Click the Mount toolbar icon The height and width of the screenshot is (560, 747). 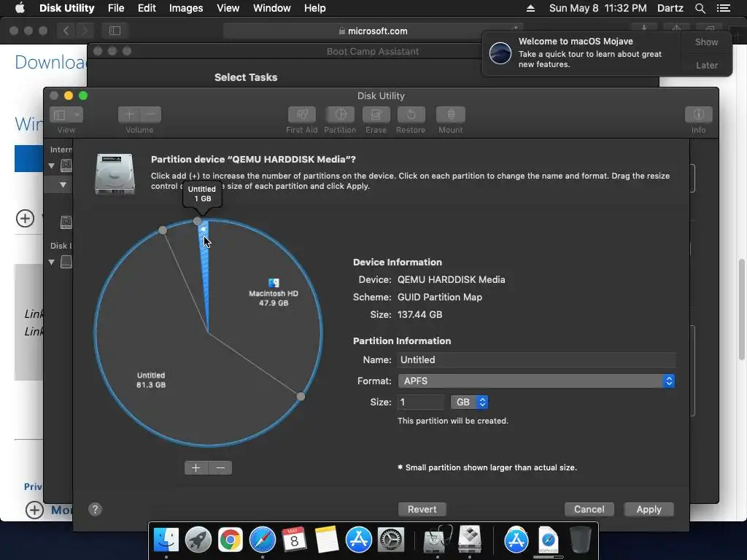point(451,114)
